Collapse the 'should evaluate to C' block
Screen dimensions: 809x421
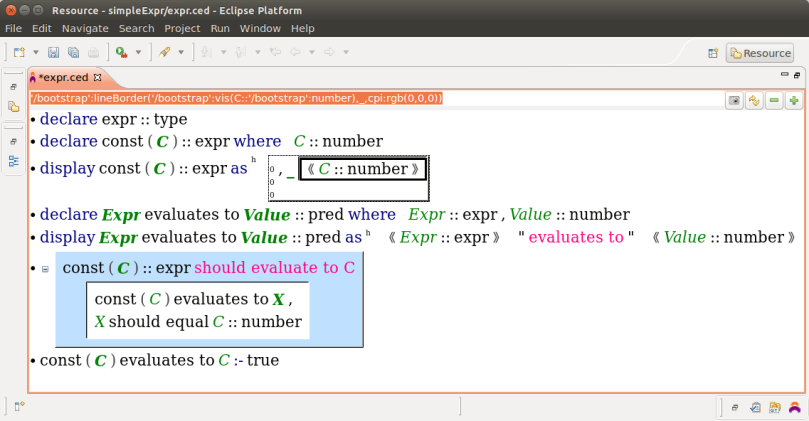[x=45, y=269]
